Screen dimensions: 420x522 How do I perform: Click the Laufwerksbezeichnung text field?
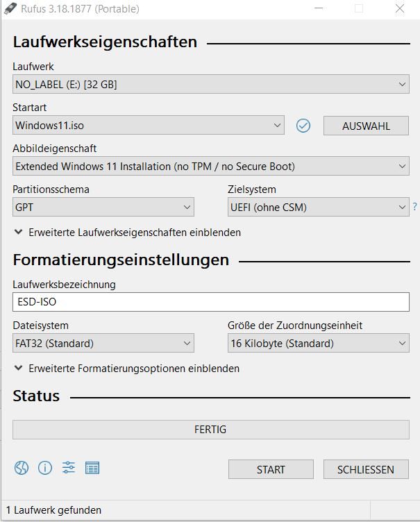click(211, 302)
